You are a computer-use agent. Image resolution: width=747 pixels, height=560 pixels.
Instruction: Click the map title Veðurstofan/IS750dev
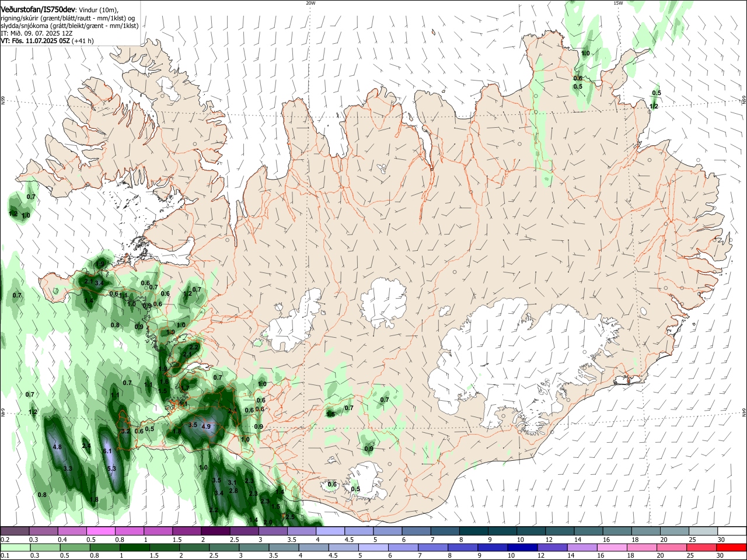coord(38,9)
